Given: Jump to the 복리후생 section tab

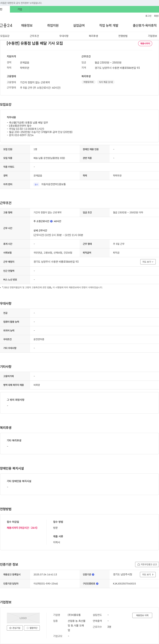Looking at the screenshot, I should click(x=93, y=36).
